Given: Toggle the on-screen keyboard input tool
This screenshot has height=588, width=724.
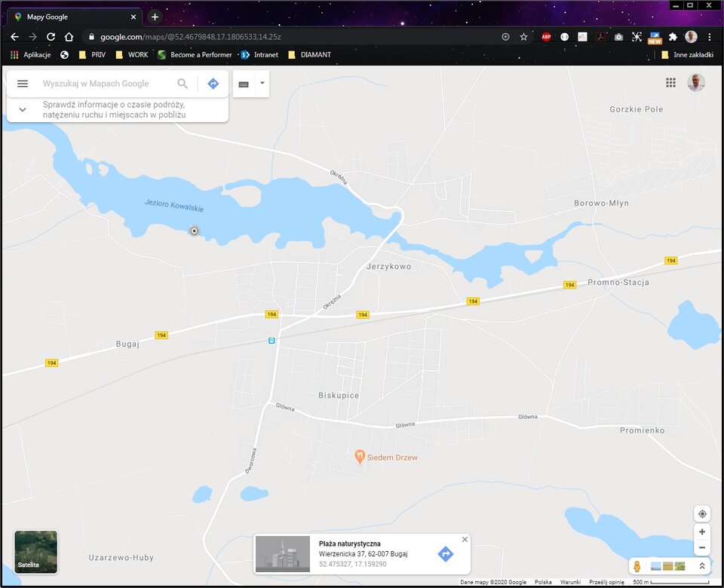Looking at the screenshot, I should coord(244,84).
